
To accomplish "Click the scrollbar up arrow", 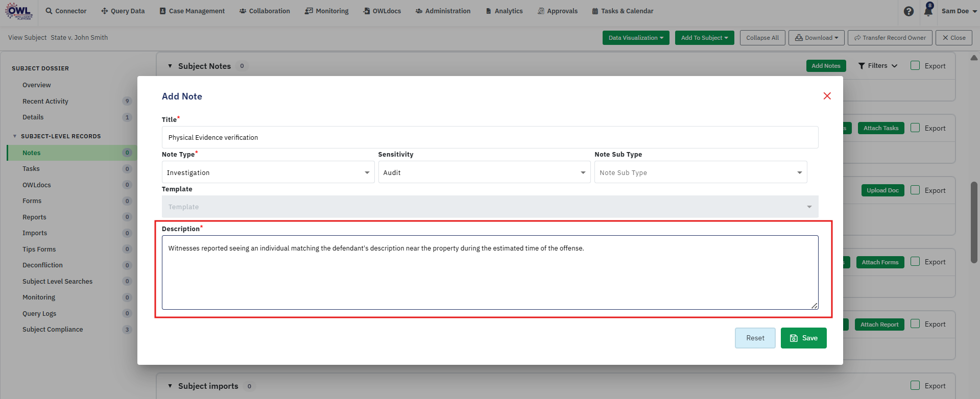I will (974, 58).
